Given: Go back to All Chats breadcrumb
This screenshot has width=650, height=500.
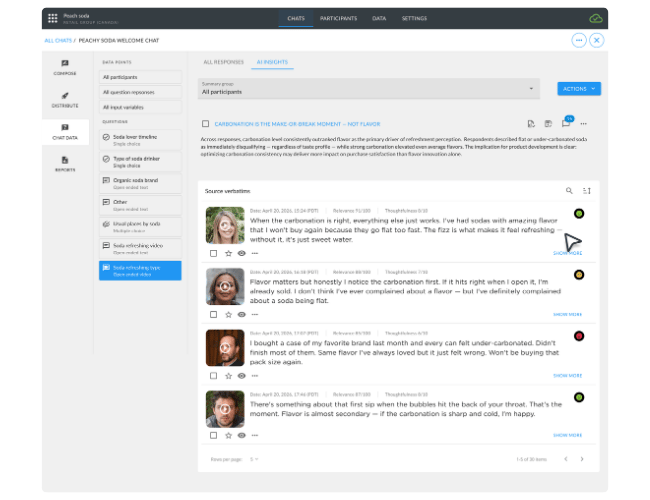Looking at the screenshot, I should pyautogui.click(x=58, y=40).
